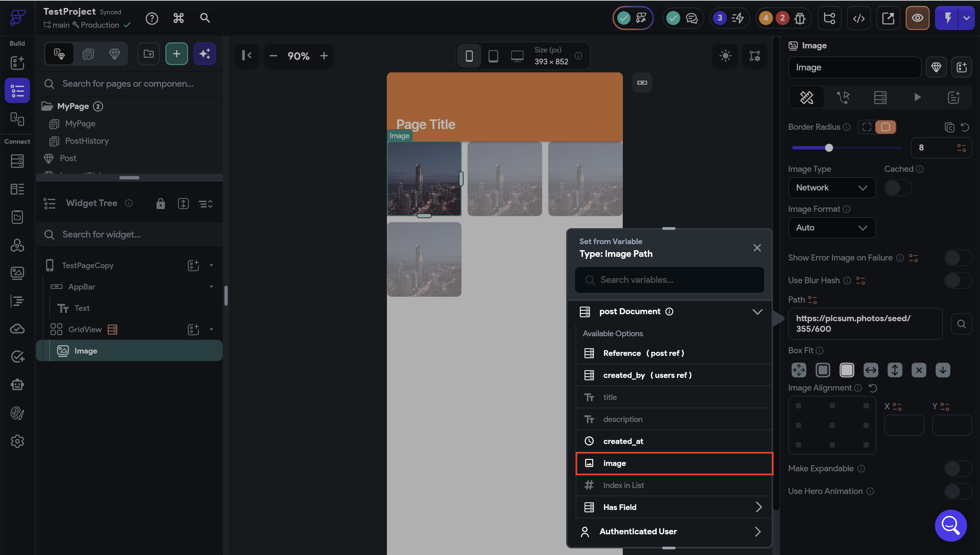Toggle the Cached switch
Screen dimensions: 980x555
pyautogui.click(x=897, y=187)
